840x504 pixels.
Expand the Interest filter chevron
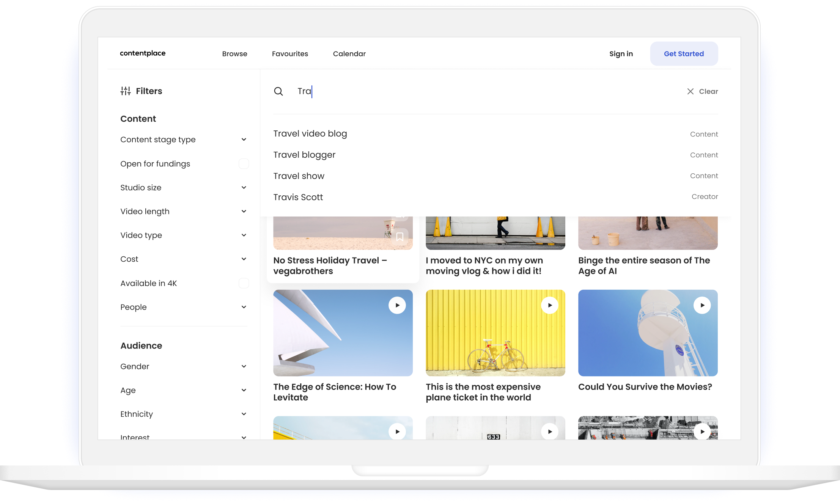[x=244, y=437]
